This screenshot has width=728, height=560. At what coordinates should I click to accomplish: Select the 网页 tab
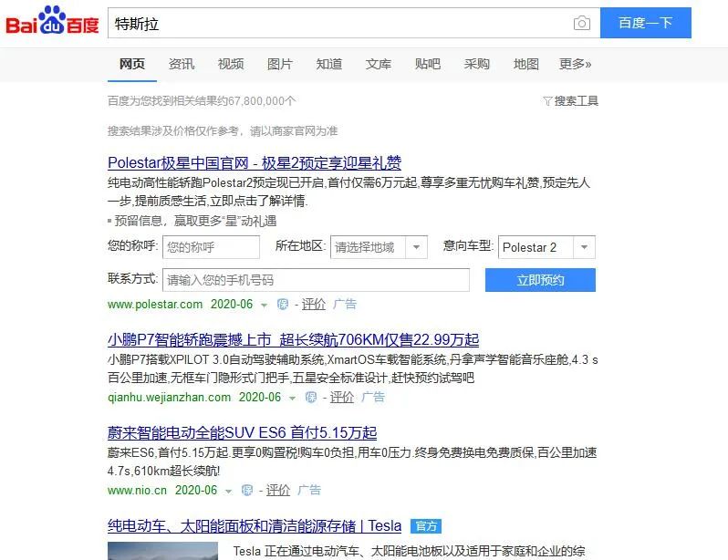point(132,64)
